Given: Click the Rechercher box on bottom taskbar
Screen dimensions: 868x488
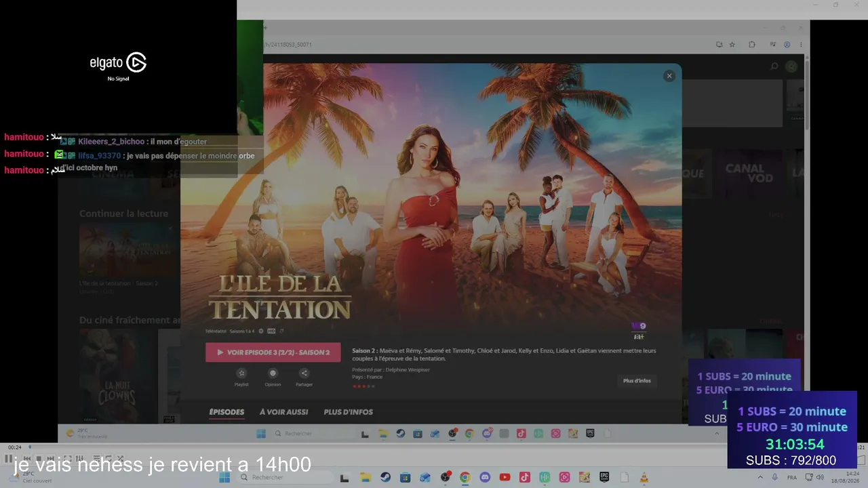Looking at the screenshot, I should pos(284,477).
